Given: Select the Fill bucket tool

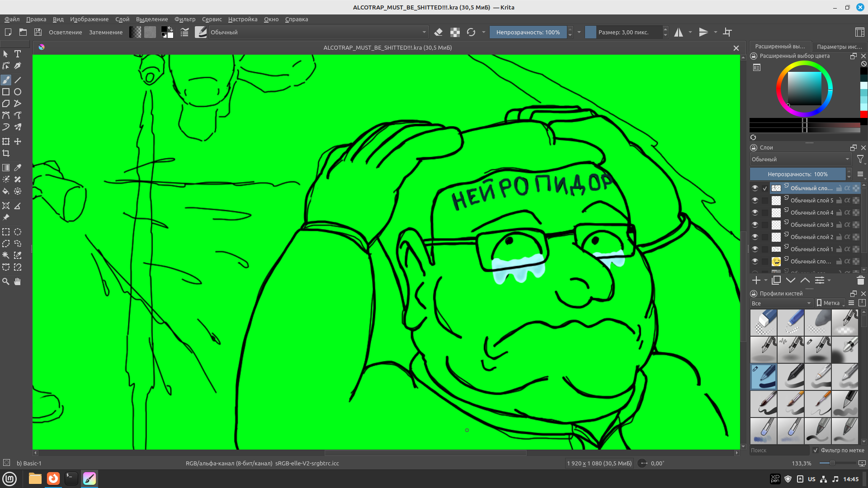Looking at the screenshot, I should click(6, 191).
